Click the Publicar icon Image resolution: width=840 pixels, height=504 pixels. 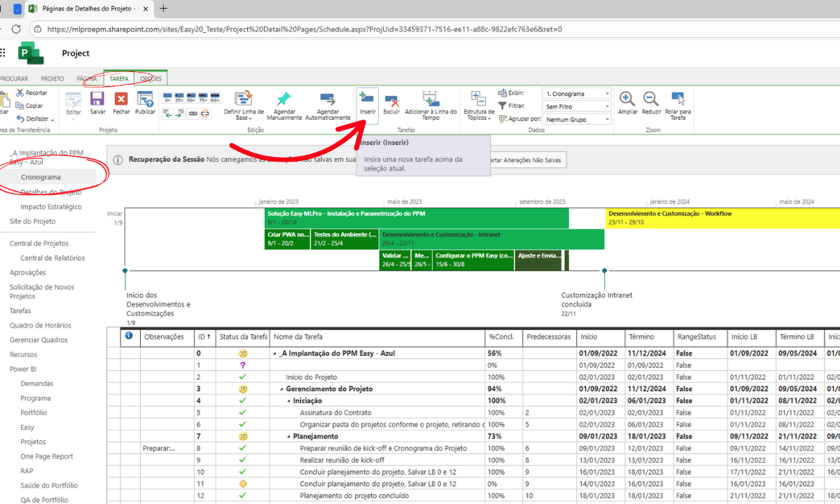(145, 99)
